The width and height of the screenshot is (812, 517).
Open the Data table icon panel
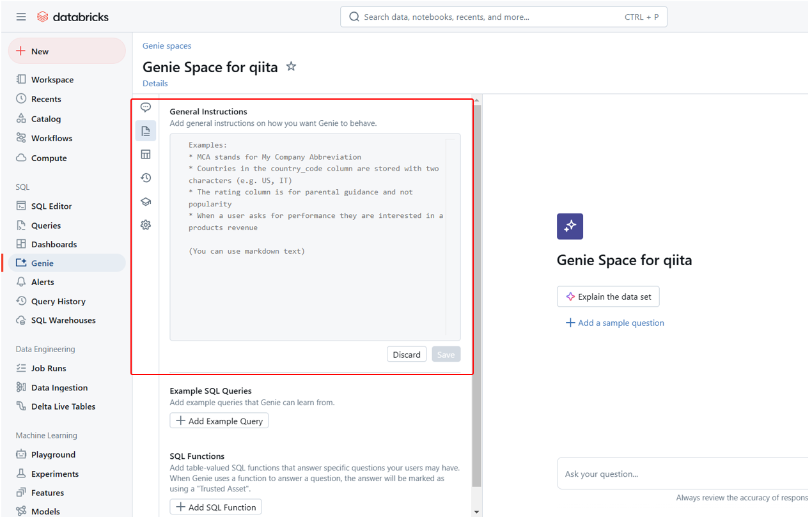point(146,155)
